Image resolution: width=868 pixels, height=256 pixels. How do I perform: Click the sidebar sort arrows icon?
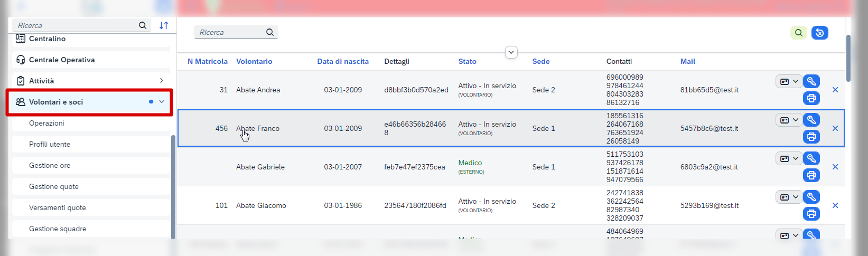click(x=164, y=25)
